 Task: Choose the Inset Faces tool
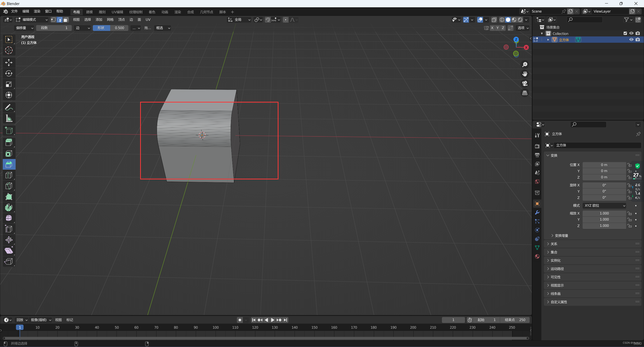[x=9, y=154]
